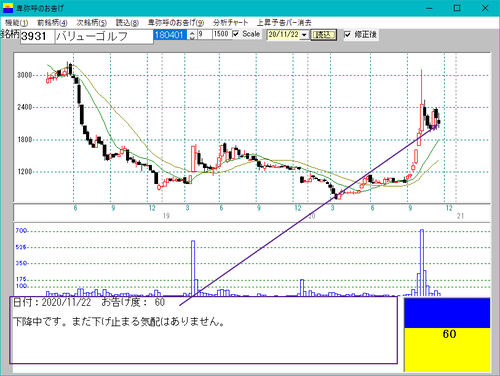
Task: Open the 読込(8) menu
Action: click(x=127, y=23)
